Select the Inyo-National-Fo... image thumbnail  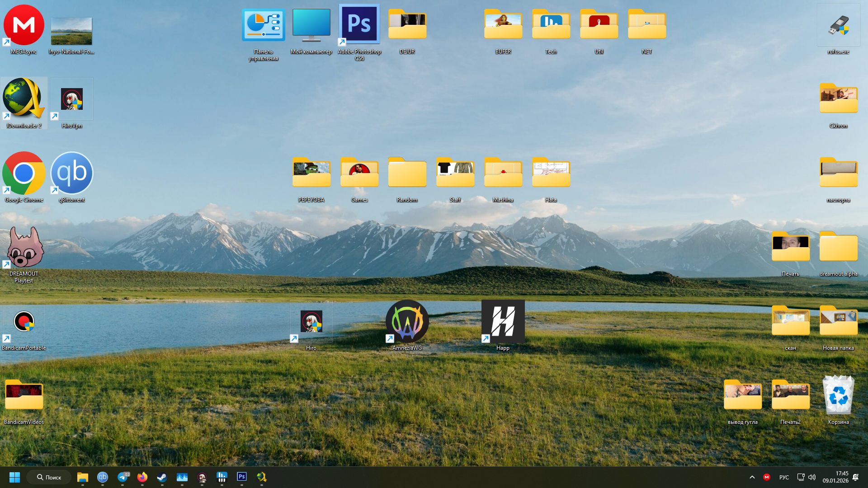71,32
